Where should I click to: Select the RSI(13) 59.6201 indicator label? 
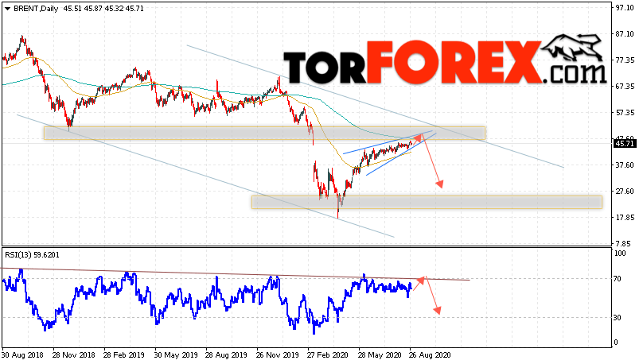pos(32,255)
